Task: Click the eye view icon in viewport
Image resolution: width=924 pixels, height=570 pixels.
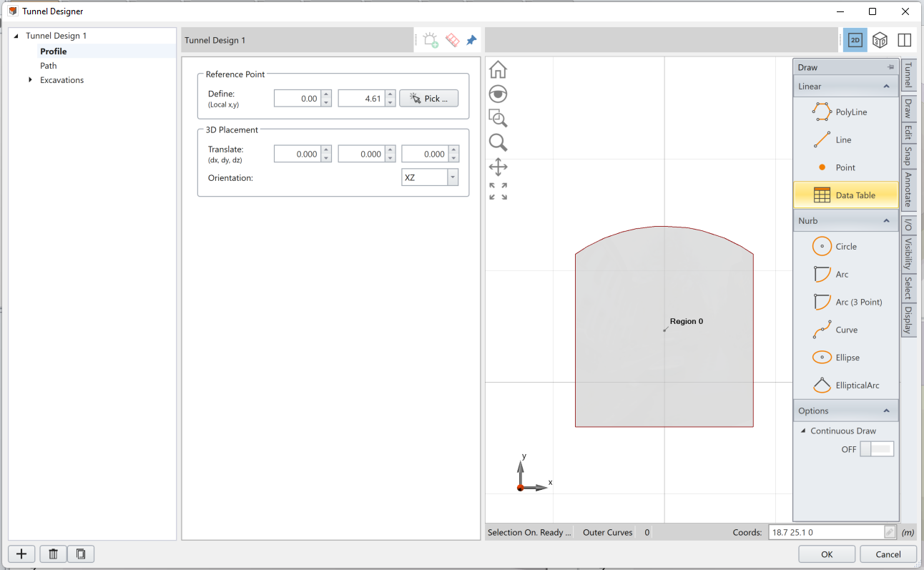Action: (498, 94)
